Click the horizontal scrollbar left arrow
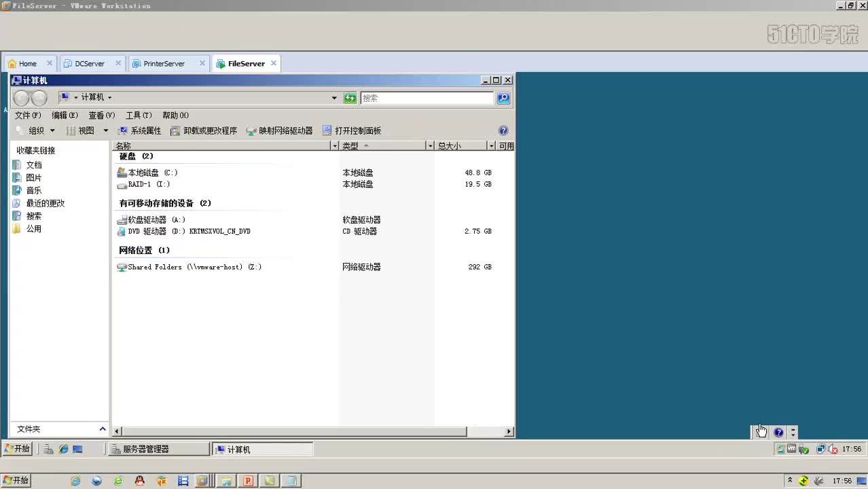Viewport: 868px width, 489px height. [x=117, y=431]
